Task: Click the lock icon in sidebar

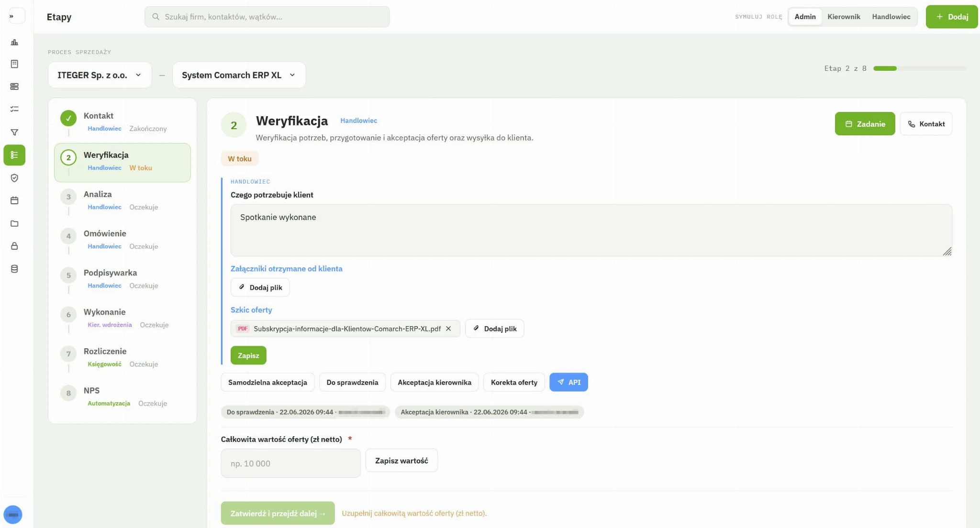Action: point(14,246)
